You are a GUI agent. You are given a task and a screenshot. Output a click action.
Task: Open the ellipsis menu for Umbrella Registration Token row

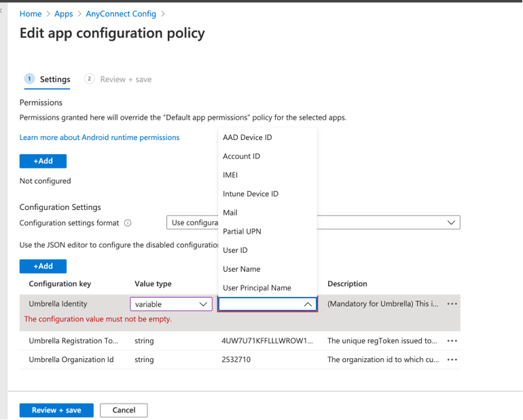tap(452, 341)
